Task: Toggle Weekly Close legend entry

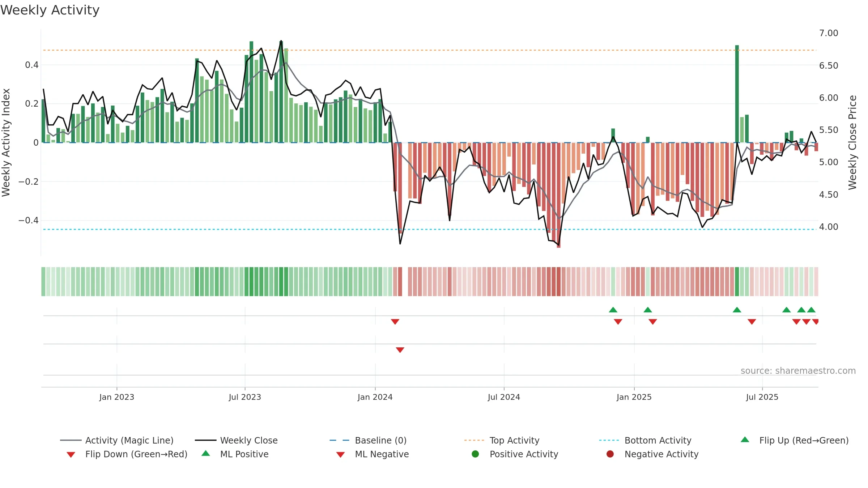Action: pyautogui.click(x=236, y=440)
